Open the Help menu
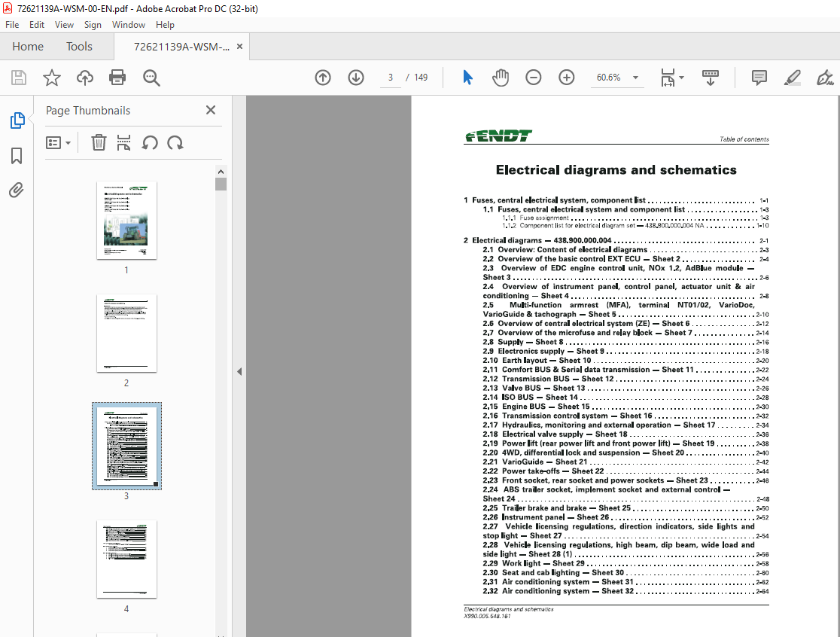 click(165, 25)
